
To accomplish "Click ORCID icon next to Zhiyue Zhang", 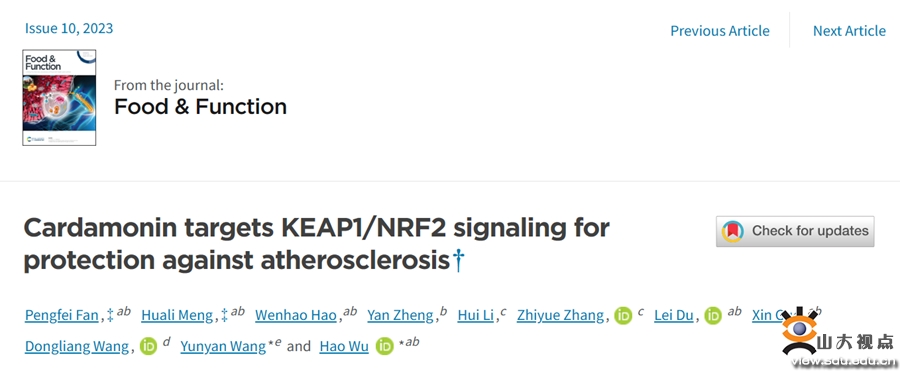I will tap(623, 315).
